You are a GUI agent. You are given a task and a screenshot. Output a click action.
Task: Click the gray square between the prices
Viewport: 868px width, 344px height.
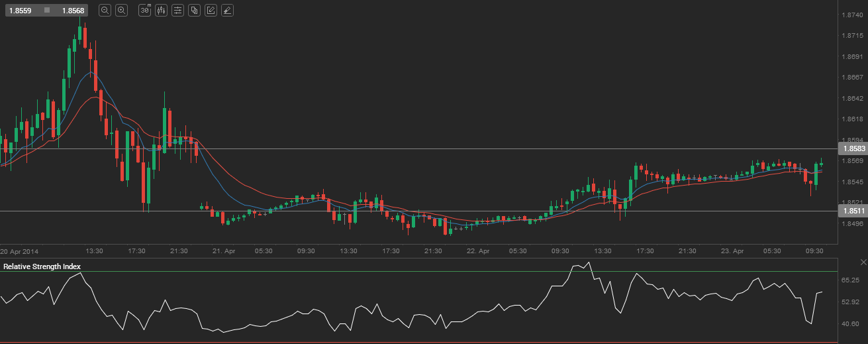[x=46, y=11]
